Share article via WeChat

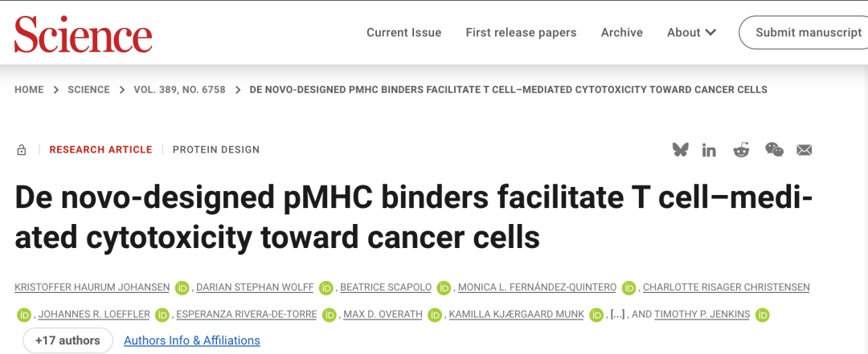point(774,150)
